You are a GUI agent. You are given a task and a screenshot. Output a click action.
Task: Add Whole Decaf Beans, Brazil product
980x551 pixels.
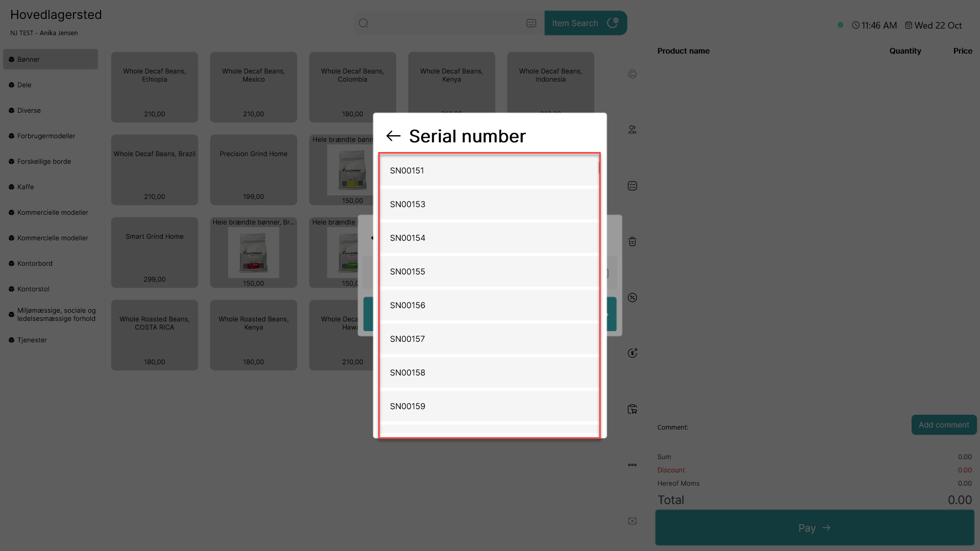(155, 170)
